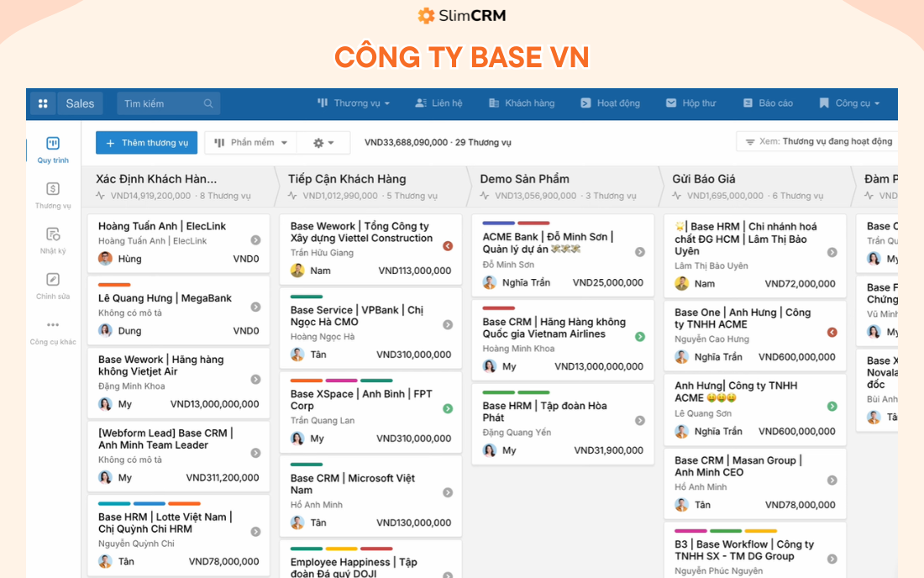Select the Quy trình pipeline view in sidebar

(52, 141)
